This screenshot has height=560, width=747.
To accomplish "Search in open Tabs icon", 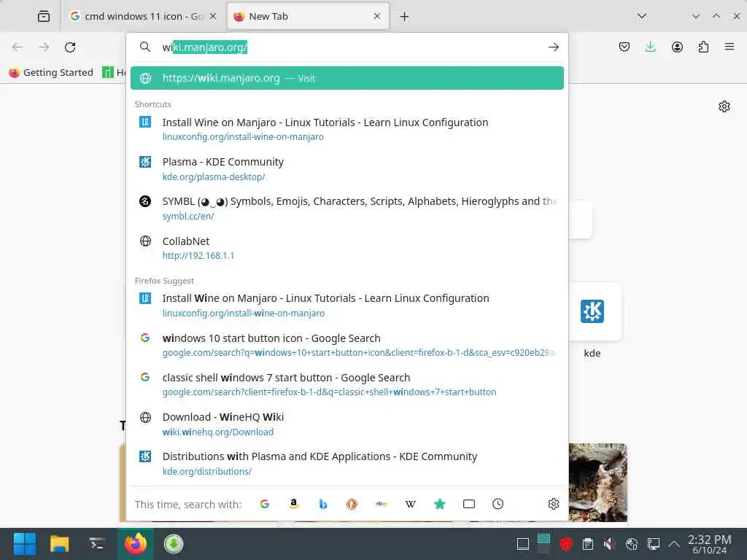I will tap(469, 504).
